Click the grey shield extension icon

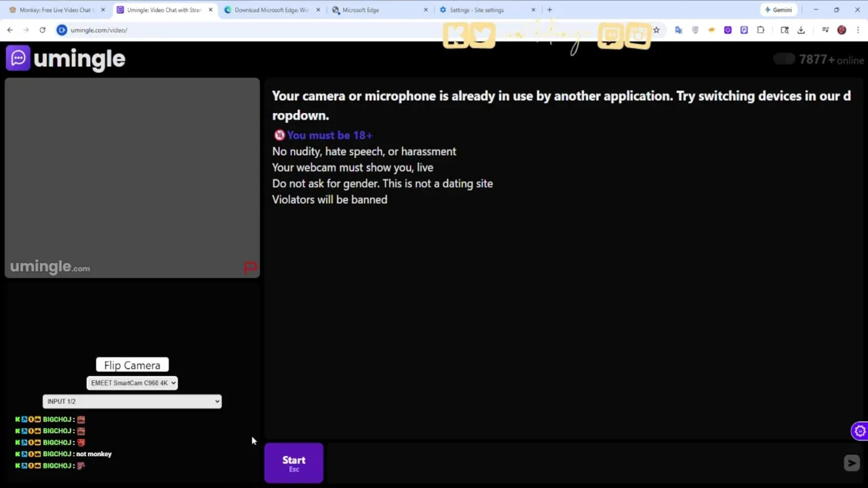tap(695, 30)
